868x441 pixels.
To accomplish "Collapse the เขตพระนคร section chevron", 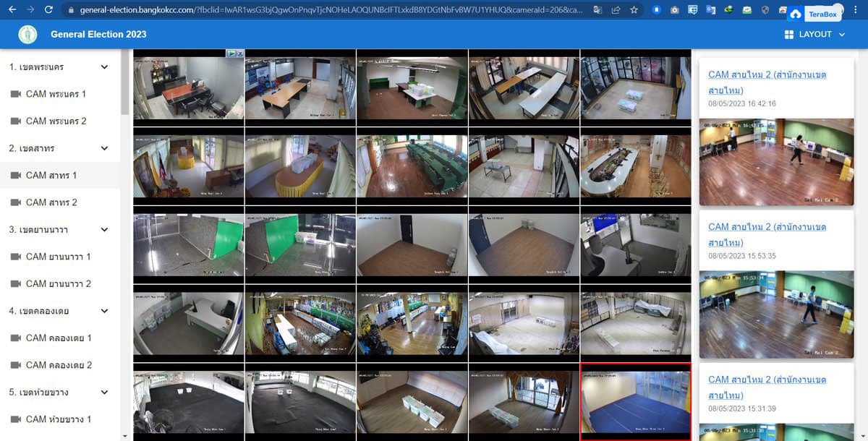I will [105, 67].
